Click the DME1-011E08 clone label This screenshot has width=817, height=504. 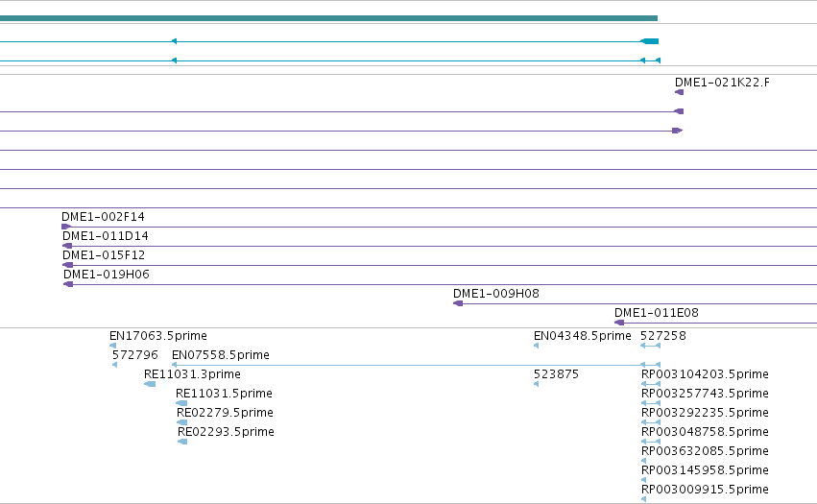(x=656, y=313)
